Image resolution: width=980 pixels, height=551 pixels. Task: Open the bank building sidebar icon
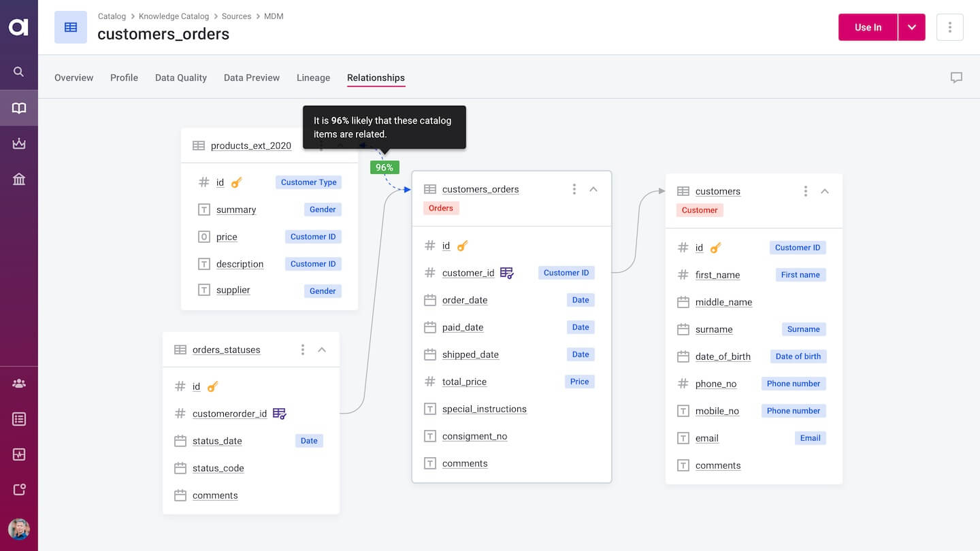[19, 179]
